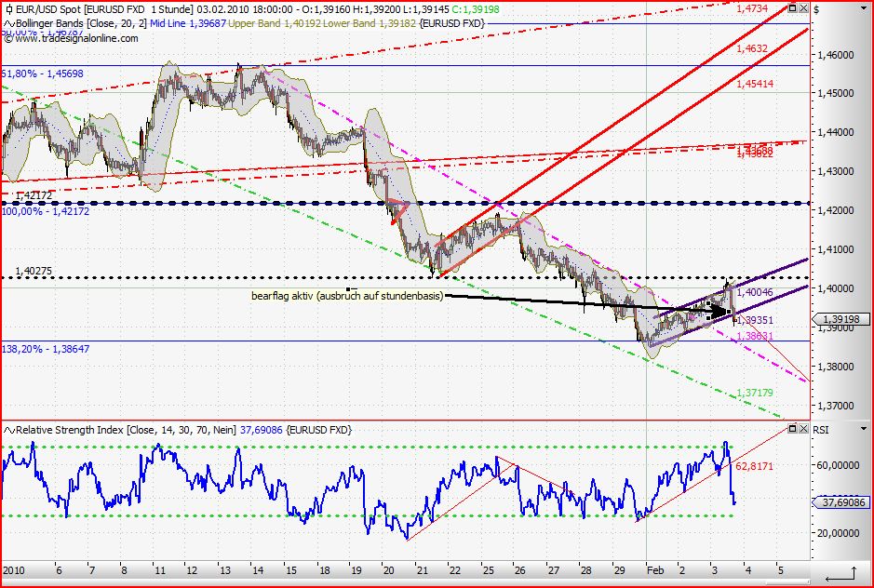
Task: Select the bearflag aktiv annotation text
Action: pyautogui.click(x=344, y=295)
